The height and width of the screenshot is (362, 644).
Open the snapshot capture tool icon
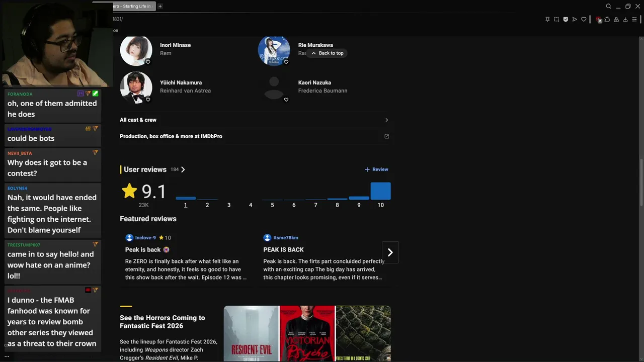click(x=556, y=19)
